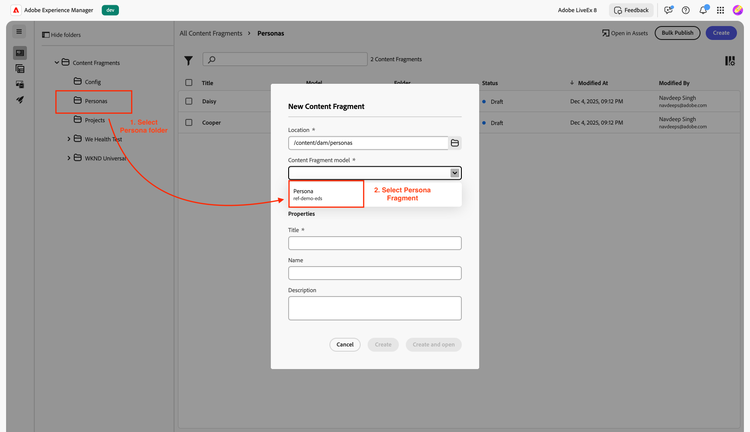The height and width of the screenshot is (432, 750).
Task: Open the Content Fragment model dropdown
Action: tap(375, 173)
